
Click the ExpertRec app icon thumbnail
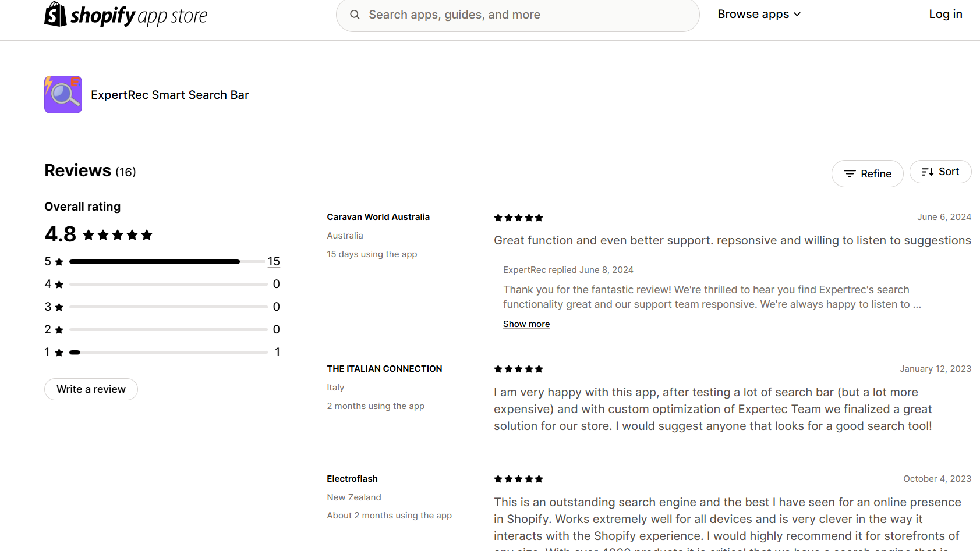point(63,94)
